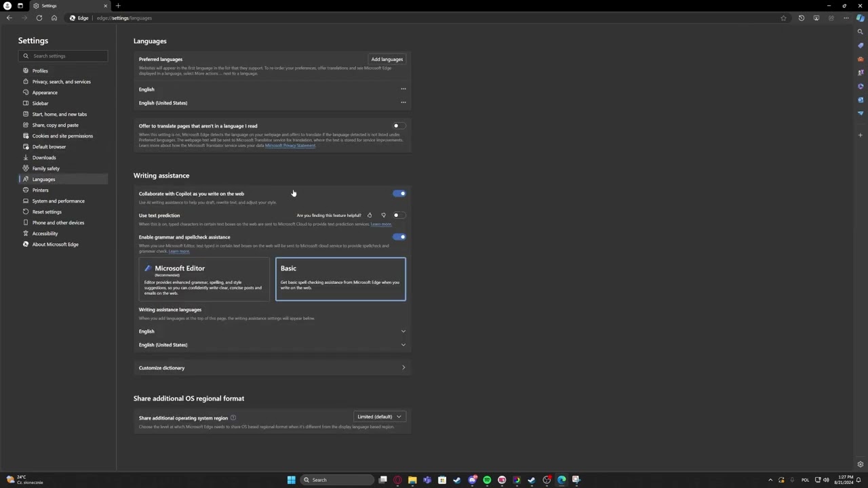The height and width of the screenshot is (488, 868).
Task: Open Edge Settings and more ellipsis menu
Action: (x=846, y=18)
